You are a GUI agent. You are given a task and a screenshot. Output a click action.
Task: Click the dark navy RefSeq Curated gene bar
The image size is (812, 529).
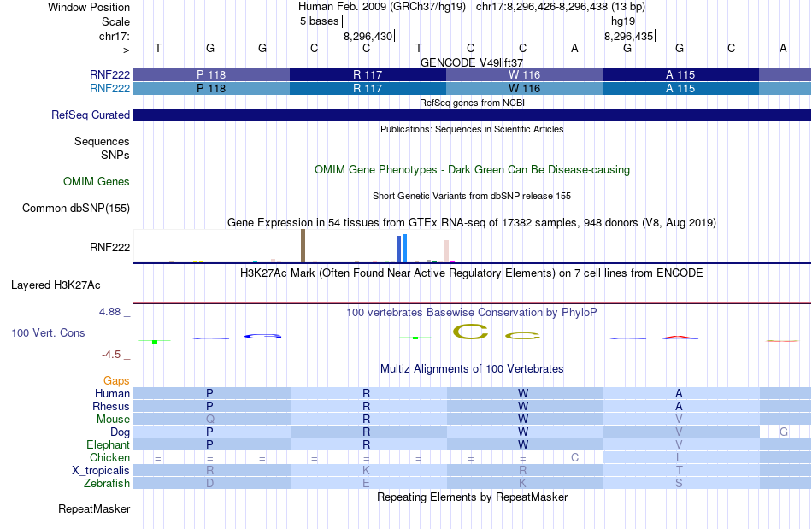click(472, 115)
